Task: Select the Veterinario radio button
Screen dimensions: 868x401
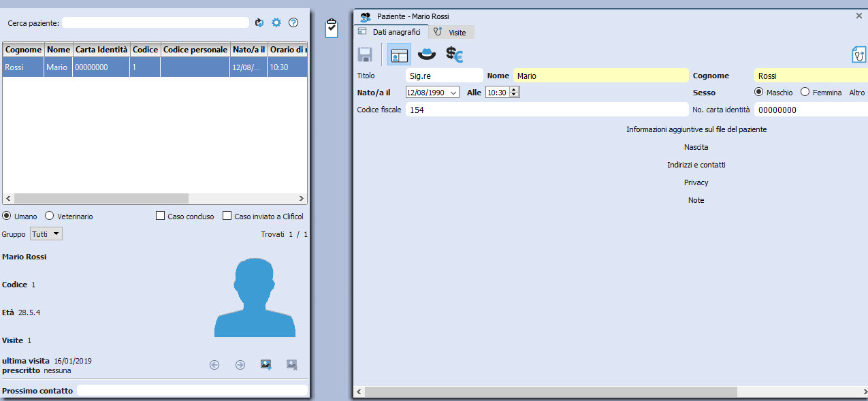Action: (x=50, y=216)
